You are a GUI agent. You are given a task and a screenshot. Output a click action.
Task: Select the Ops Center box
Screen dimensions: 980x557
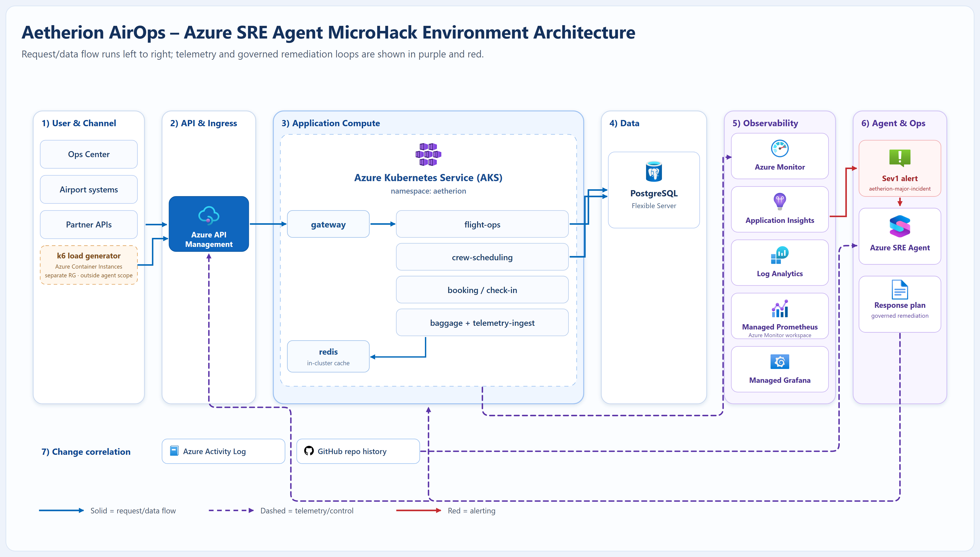(x=89, y=154)
